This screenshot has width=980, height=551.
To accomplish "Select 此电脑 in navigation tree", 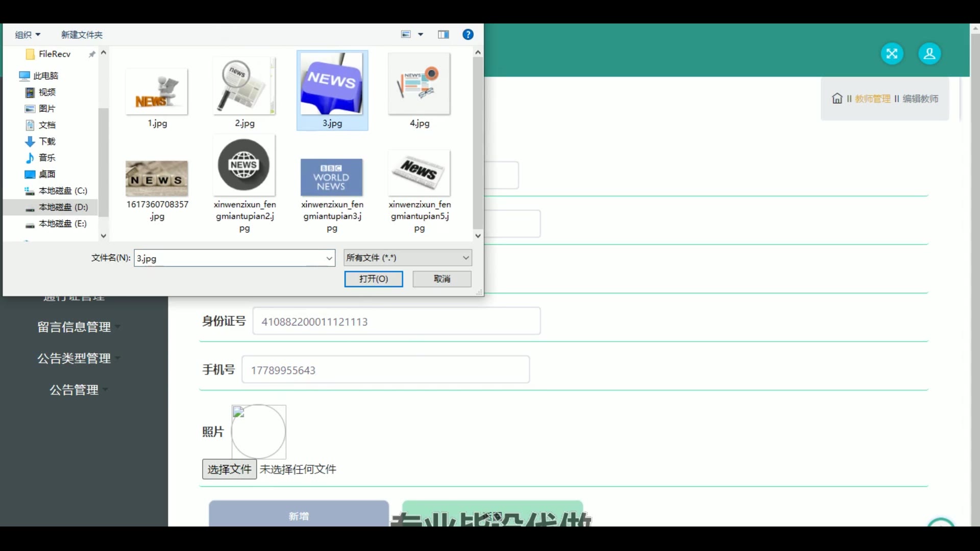I will [x=45, y=76].
